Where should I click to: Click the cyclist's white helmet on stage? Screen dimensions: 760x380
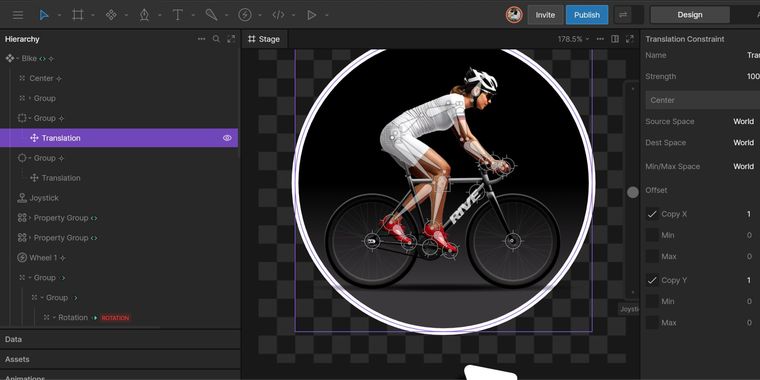(x=481, y=79)
